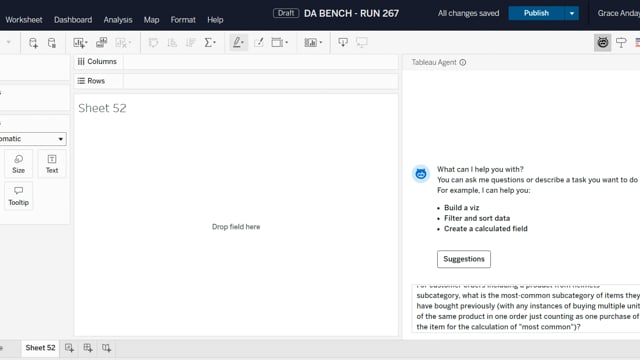The width and height of the screenshot is (640, 360).
Task: Click the Publish button
Action: 536,13
